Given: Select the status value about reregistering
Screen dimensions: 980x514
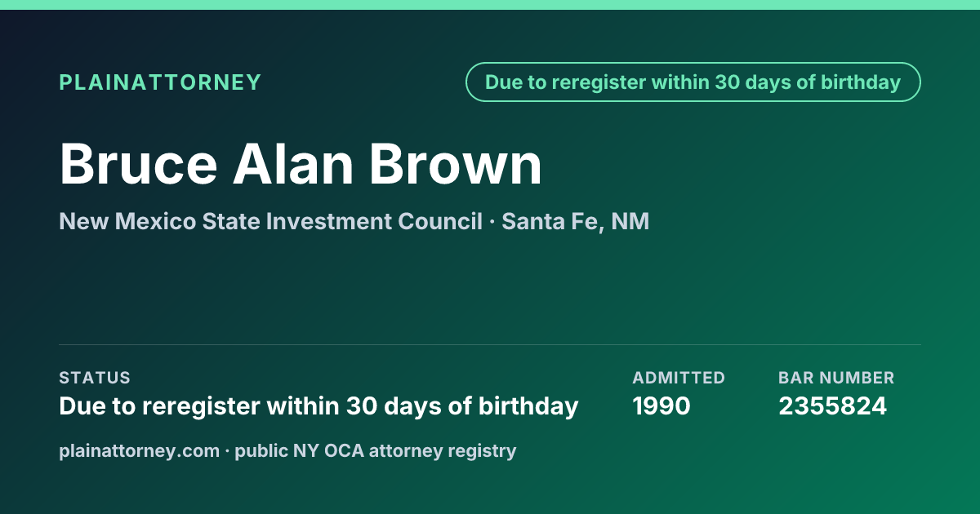Looking at the screenshot, I should click(318, 405).
